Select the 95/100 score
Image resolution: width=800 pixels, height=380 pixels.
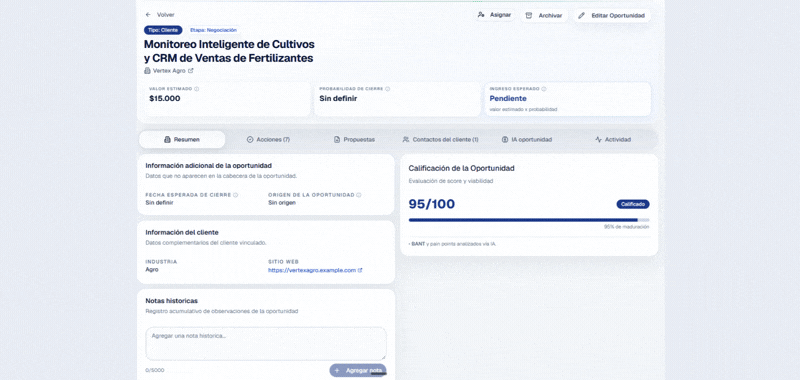click(432, 204)
